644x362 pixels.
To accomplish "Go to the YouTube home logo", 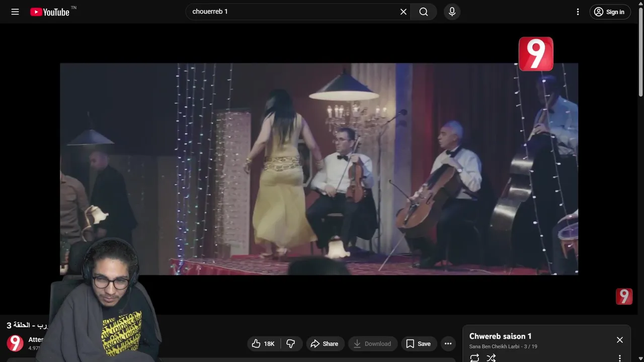I will point(50,12).
